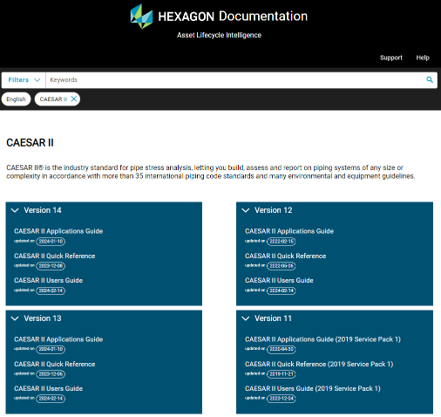This screenshot has width=441, height=417.
Task: Open Version 12 CAESAR II Quick Reference
Action: coord(286,256)
